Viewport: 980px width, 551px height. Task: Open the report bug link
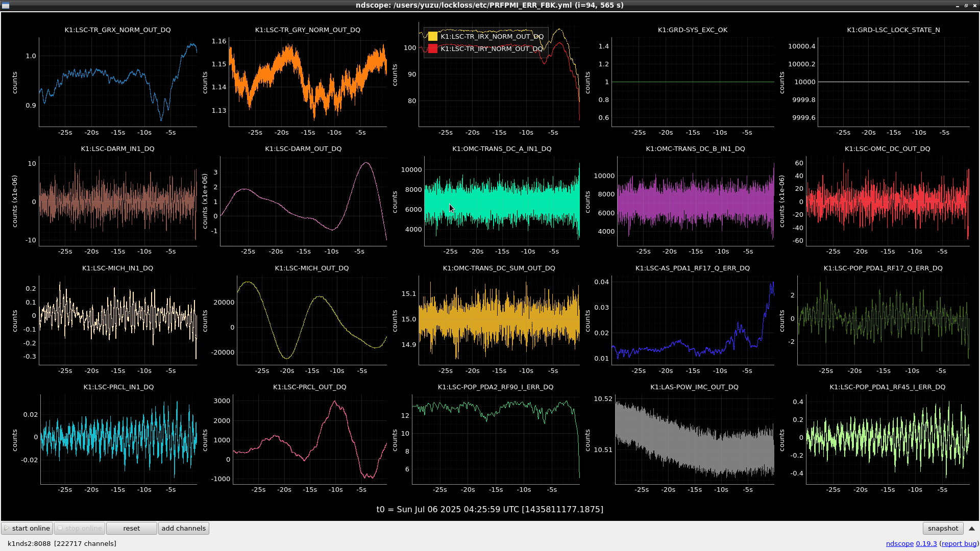[x=959, y=543]
